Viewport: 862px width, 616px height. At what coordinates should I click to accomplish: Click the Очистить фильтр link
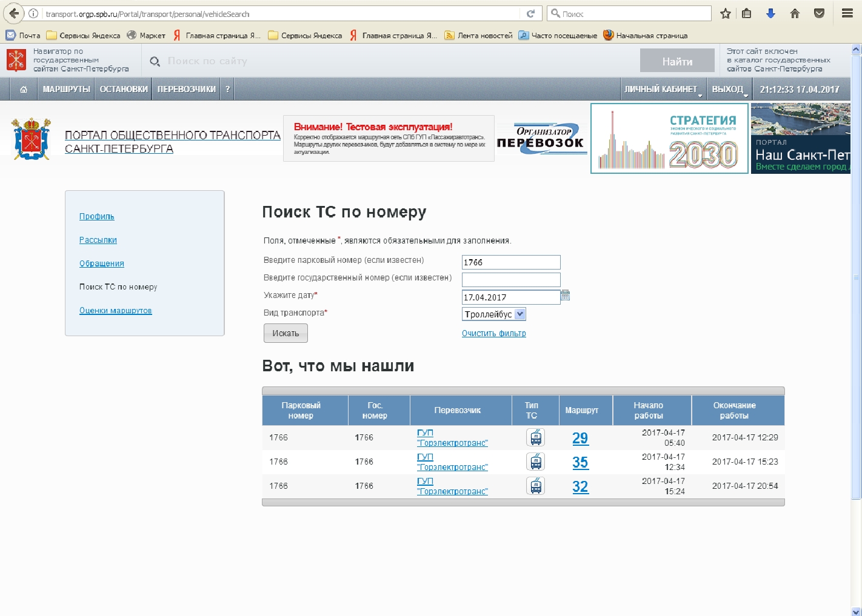(x=493, y=333)
